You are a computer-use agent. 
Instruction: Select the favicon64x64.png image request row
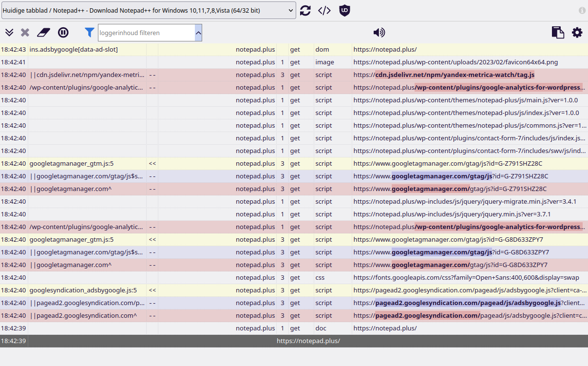point(455,62)
